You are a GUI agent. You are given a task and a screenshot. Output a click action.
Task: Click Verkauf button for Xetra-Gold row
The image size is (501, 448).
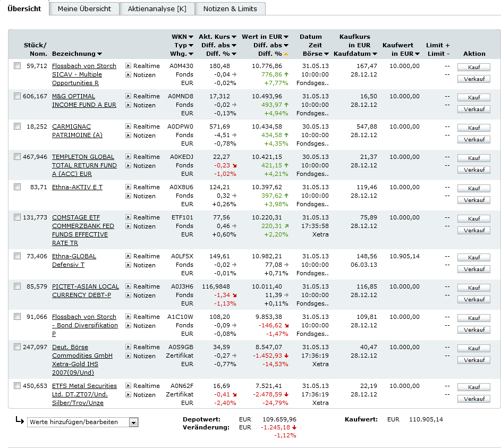[x=474, y=360]
